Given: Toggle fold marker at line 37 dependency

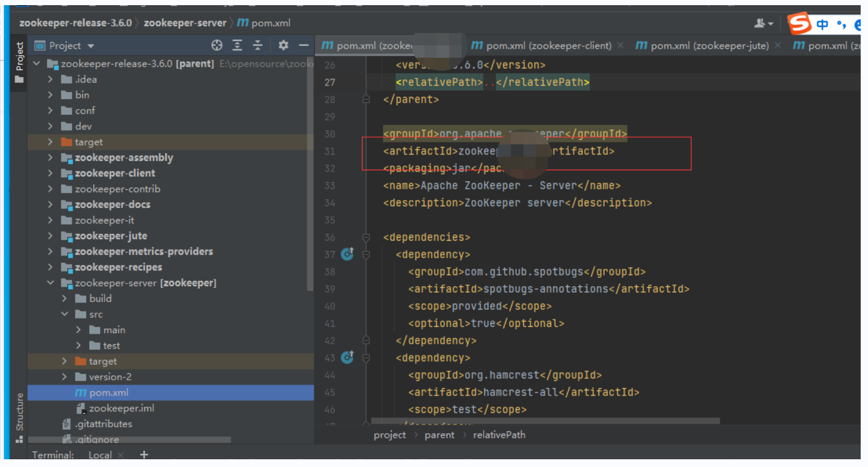Looking at the screenshot, I should pos(366,255).
